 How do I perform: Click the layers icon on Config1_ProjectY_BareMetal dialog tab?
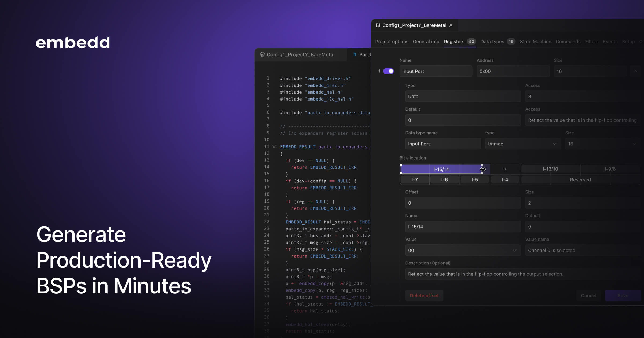[378, 25]
